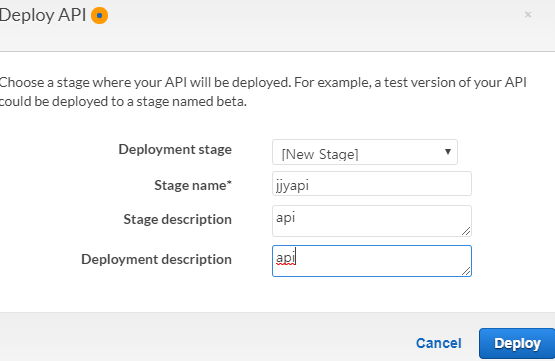Click the Deployment description text area

pos(372,261)
